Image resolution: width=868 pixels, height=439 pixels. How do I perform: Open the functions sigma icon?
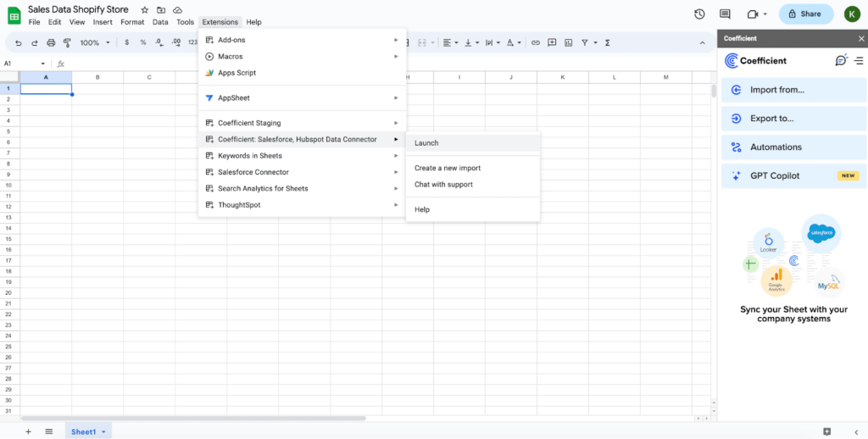pyautogui.click(x=607, y=42)
